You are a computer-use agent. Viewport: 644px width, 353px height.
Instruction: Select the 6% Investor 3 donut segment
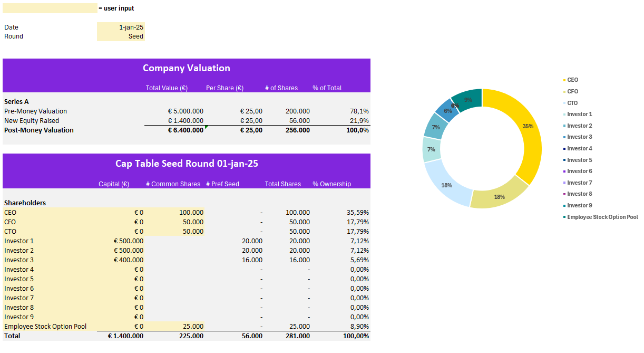point(447,110)
